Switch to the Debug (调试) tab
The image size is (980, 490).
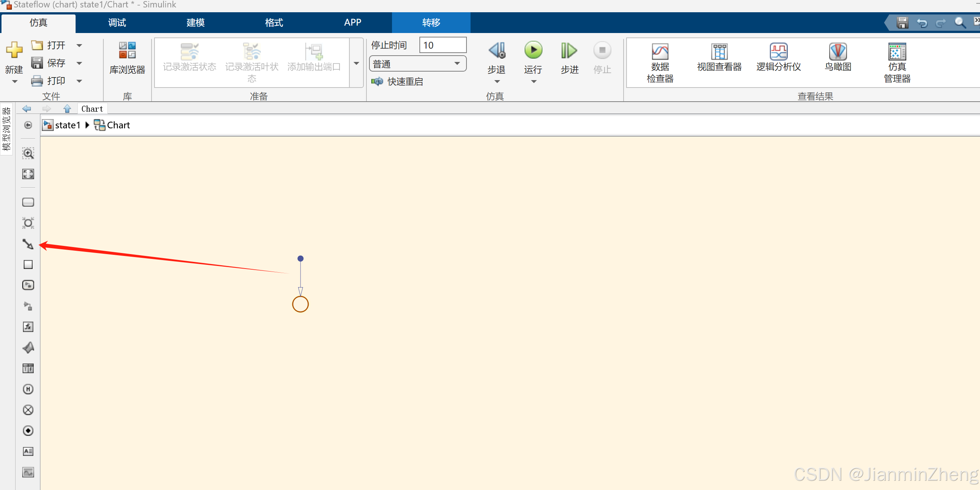[117, 23]
